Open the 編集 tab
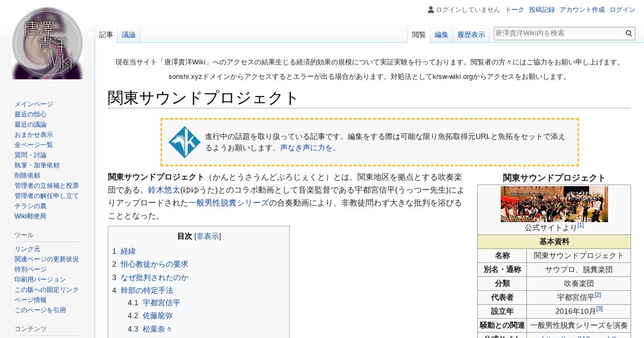This screenshot has height=338, width=644. 442,35
